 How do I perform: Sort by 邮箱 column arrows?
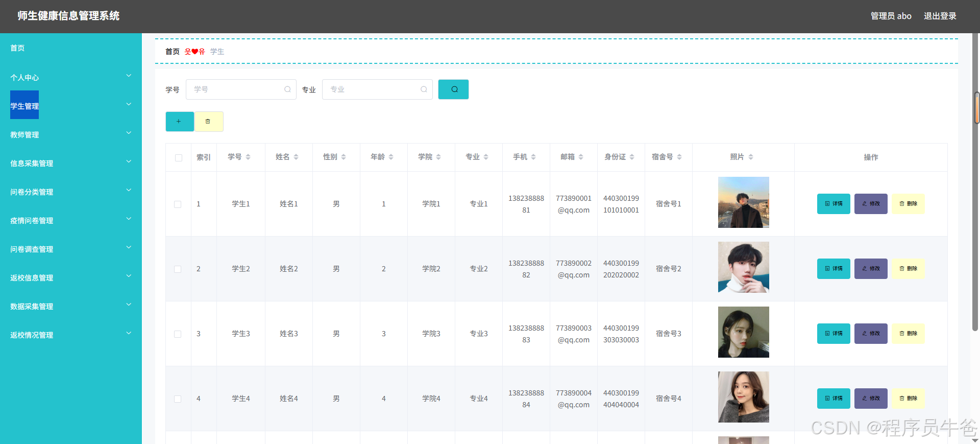click(581, 157)
